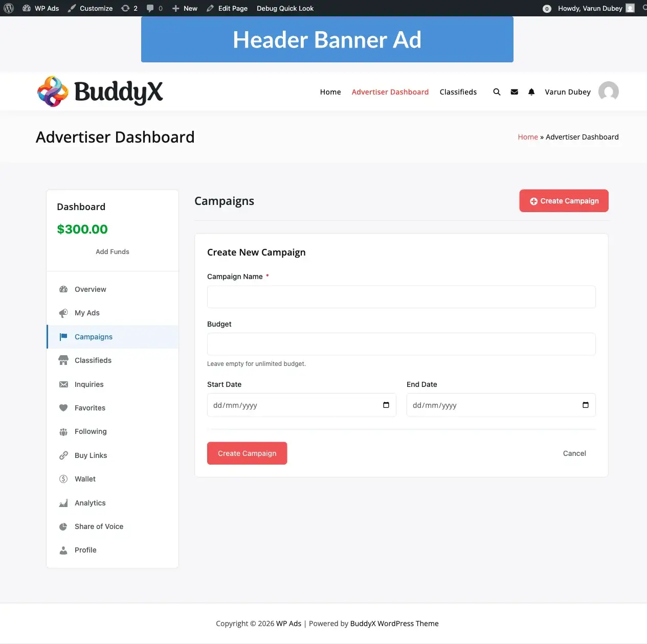Viewport: 647px width, 644px height.
Task: Open the Start Date calendar picker
Action: (x=386, y=405)
